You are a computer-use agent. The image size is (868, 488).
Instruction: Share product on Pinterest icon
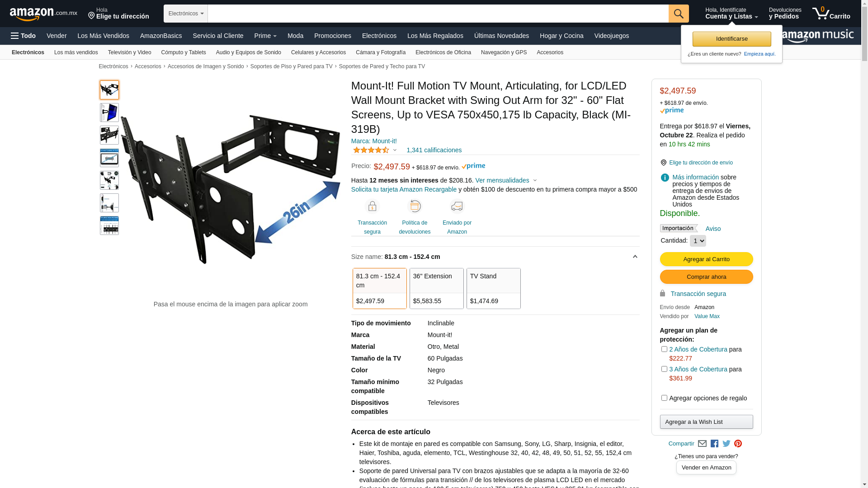tap(738, 444)
